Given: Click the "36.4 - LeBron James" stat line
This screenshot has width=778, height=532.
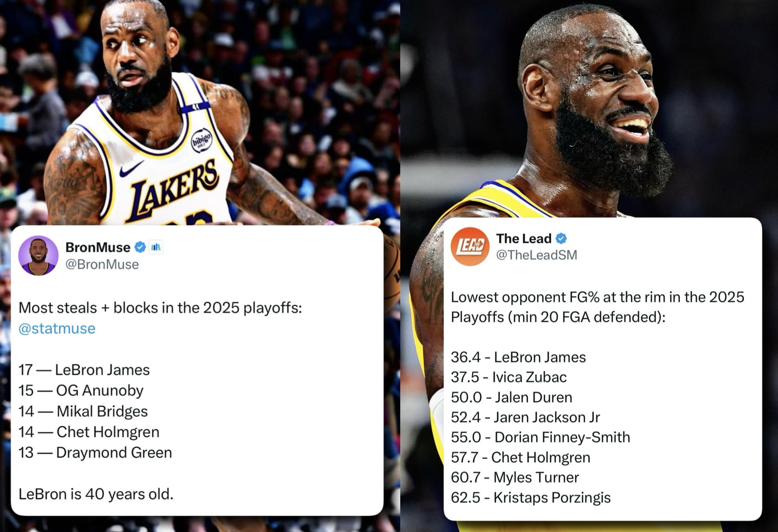Looking at the screenshot, I should (518, 357).
